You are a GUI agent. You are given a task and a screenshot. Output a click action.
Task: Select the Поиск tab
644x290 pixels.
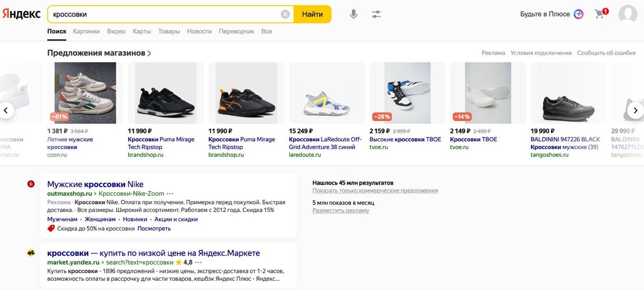coord(57,31)
